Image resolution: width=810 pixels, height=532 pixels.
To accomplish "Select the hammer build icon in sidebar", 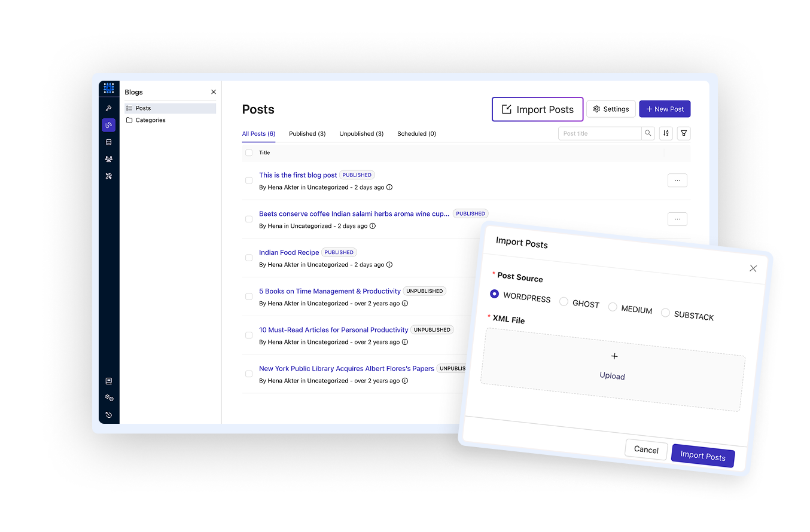I will [x=108, y=108].
